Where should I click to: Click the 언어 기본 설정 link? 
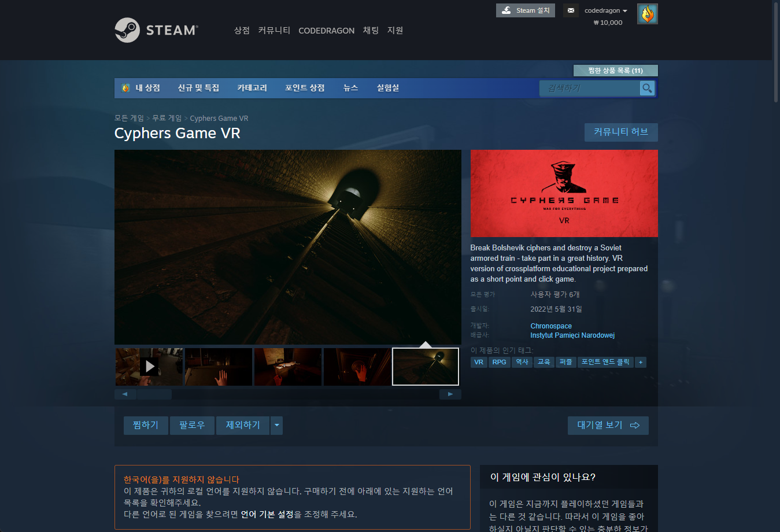point(267,514)
